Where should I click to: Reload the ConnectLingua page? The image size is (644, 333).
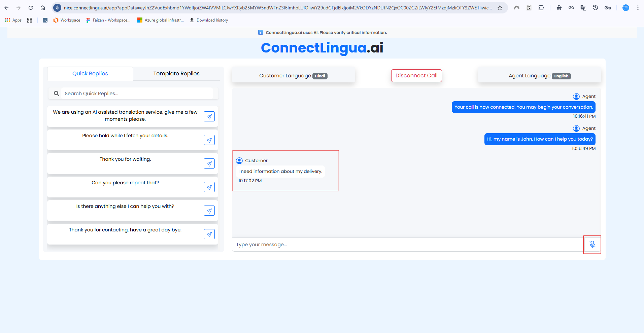(31, 8)
